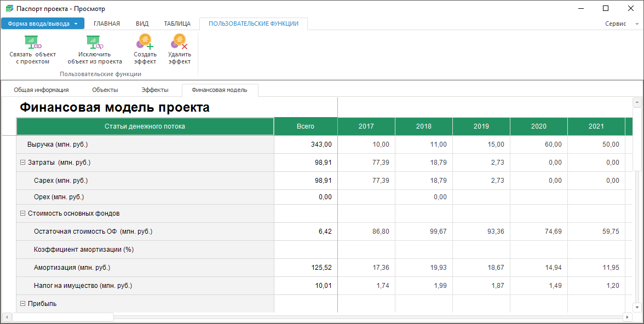Open the Форма ввода/вывода dropdown
The width and height of the screenshot is (644, 324).
click(43, 24)
